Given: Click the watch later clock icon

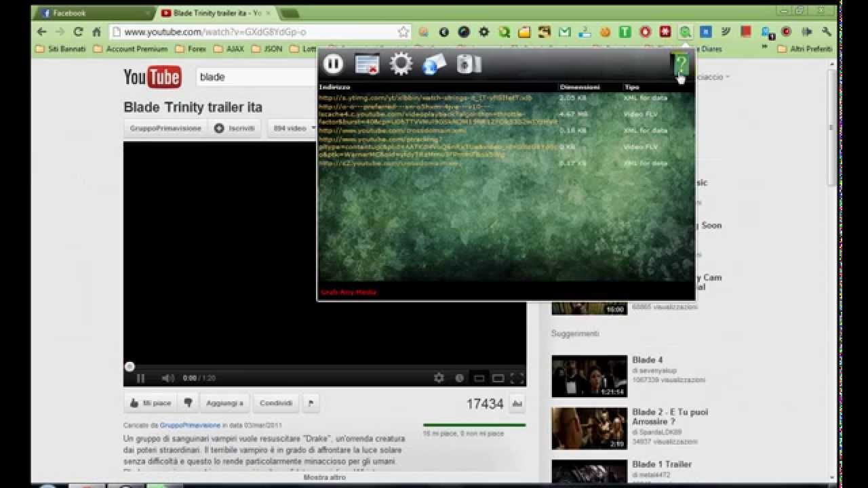Looking at the screenshot, I should 459,378.
